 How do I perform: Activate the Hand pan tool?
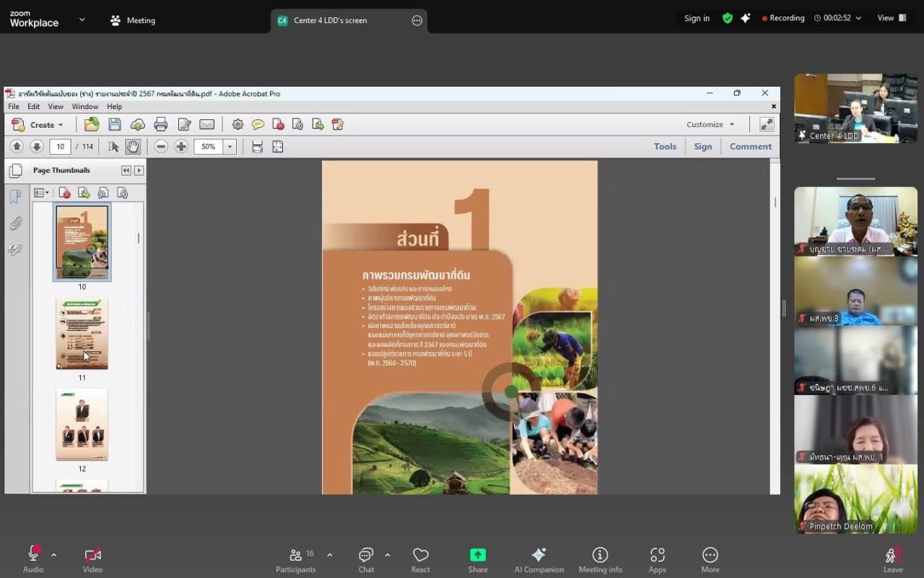(133, 147)
